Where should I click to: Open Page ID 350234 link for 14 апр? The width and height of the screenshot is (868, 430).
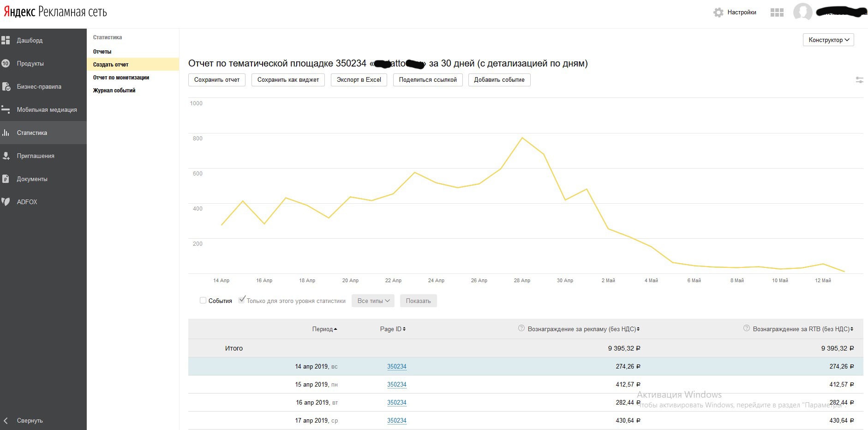396,367
